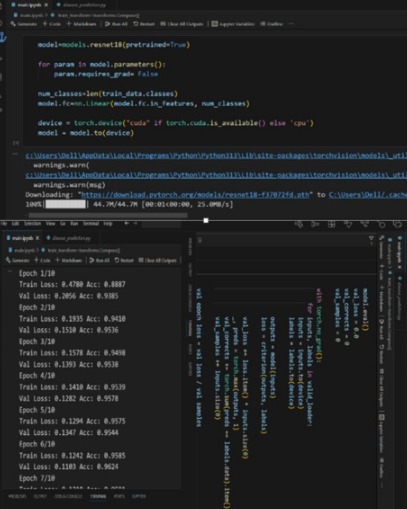Click the anchor icon in the activity bar

[3, 37]
